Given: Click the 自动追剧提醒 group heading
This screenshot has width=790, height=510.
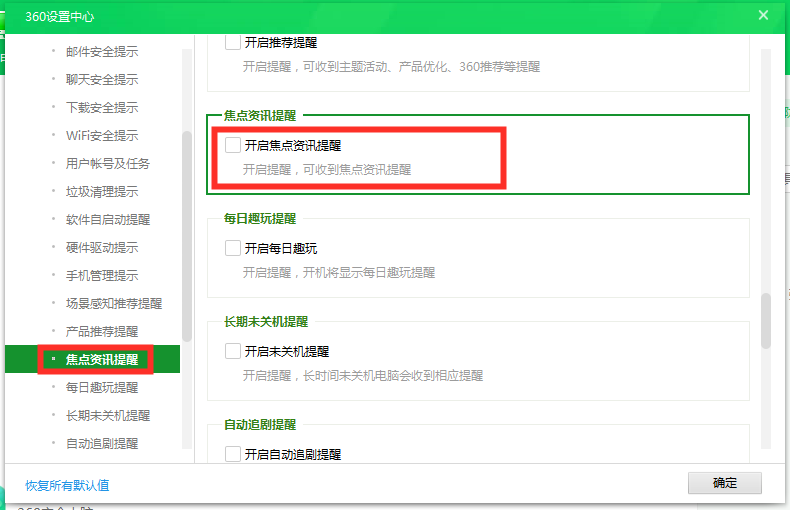Looking at the screenshot, I should (x=260, y=425).
